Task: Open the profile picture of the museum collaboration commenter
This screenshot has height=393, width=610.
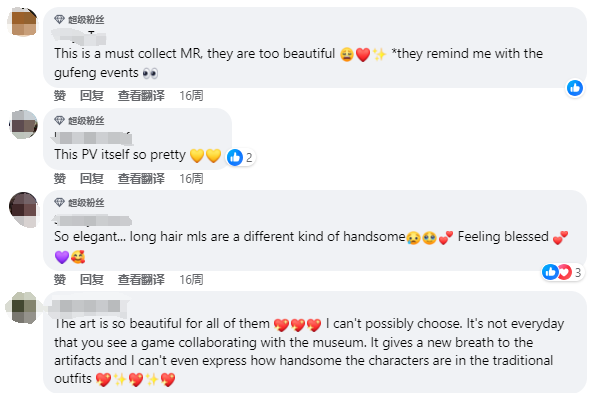Action: (23, 308)
